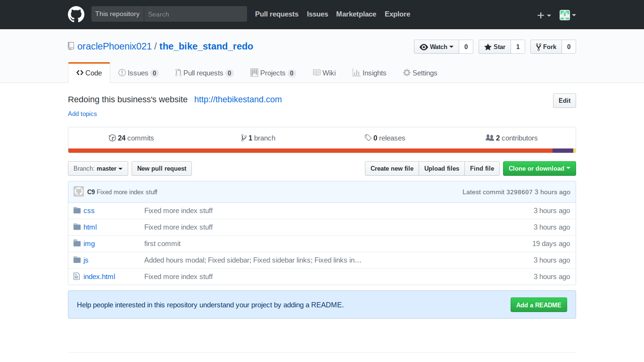Open the the_bike_stand_redo repository link
The height and width of the screenshot is (362, 644).
(x=206, y=46)
